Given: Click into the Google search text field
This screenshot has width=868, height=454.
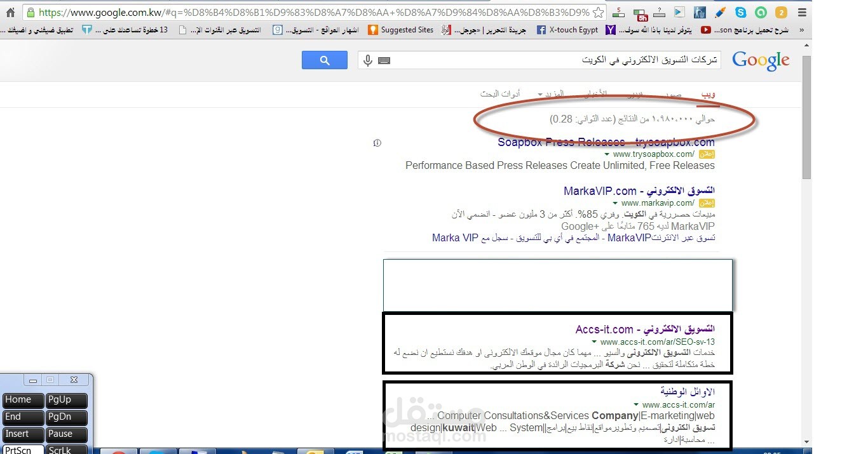Looking at the screenshot, I should coord(540,60).
